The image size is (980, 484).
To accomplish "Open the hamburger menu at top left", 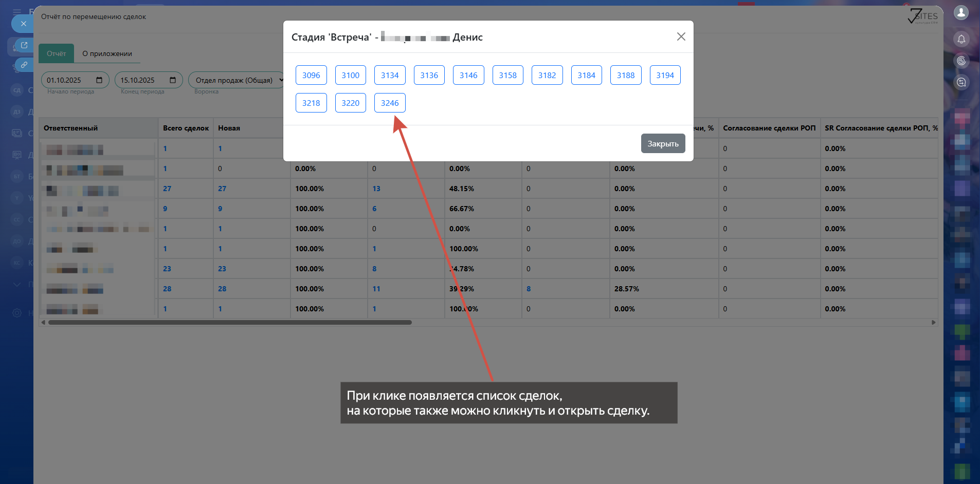I will coord(17,11).
